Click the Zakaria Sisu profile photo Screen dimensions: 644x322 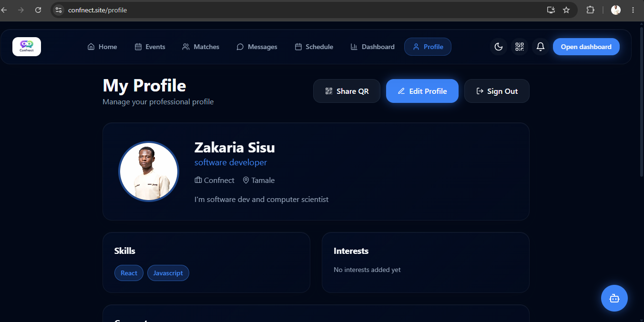[149, 171]
